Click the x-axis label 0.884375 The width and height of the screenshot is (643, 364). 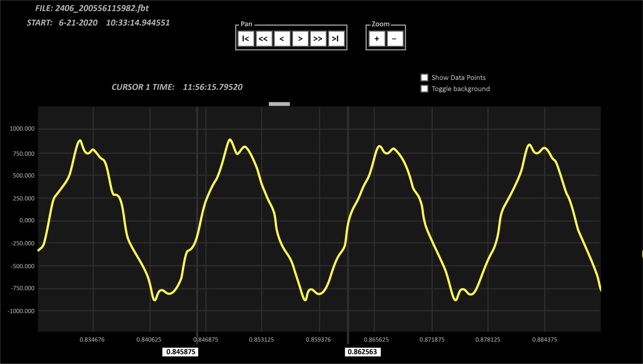[x=545, y=340]
